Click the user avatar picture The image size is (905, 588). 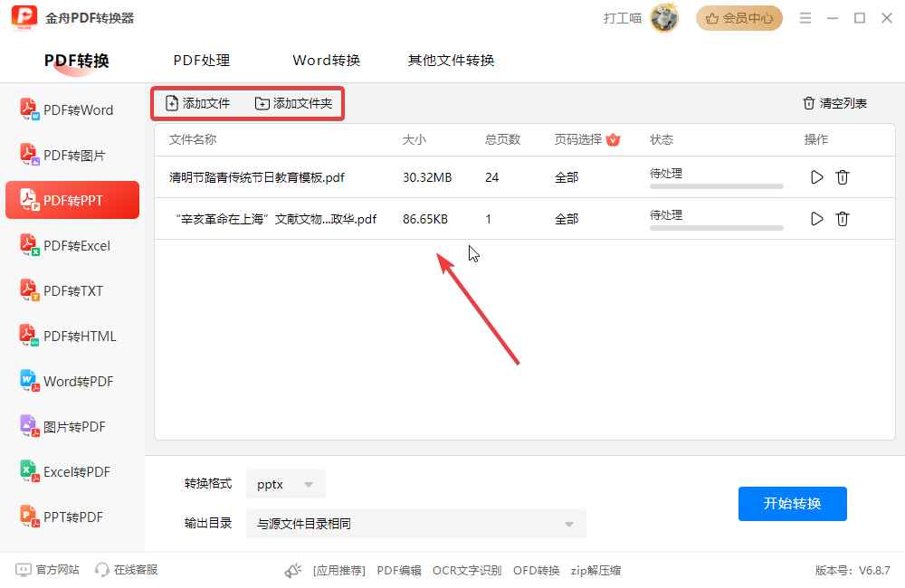tap(664, 18)
